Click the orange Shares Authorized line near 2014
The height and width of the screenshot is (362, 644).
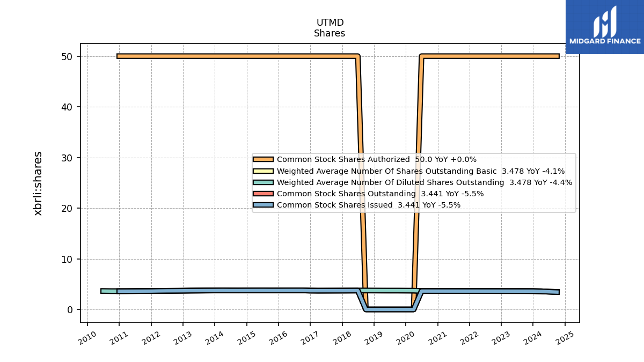215,56
